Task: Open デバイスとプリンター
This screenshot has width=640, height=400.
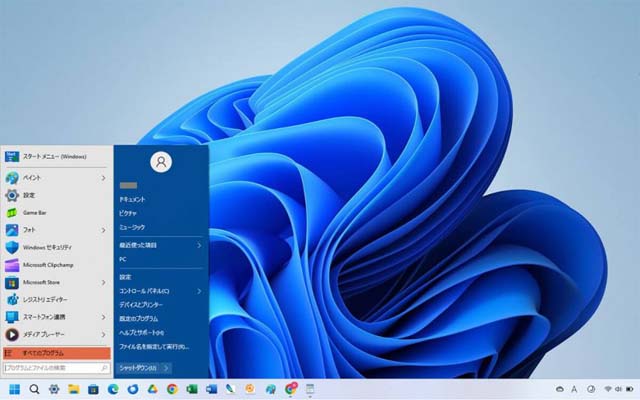Action: pos(141,305)
